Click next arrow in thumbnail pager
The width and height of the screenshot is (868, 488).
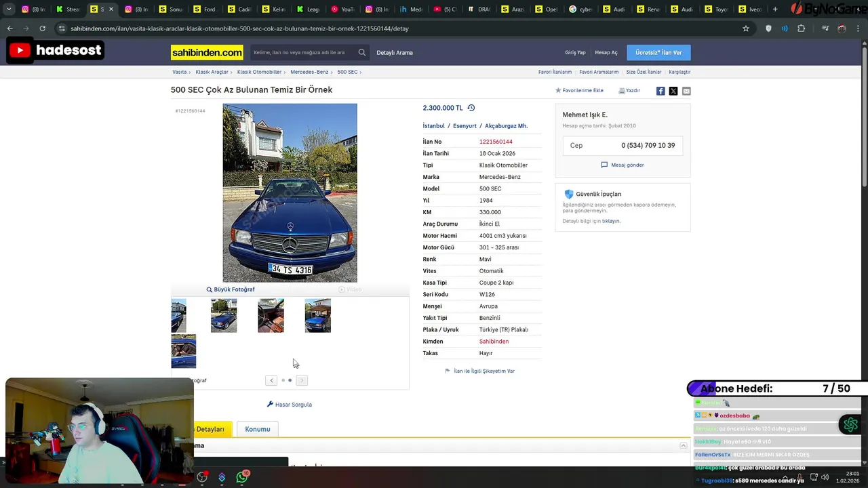pos(302,380)
